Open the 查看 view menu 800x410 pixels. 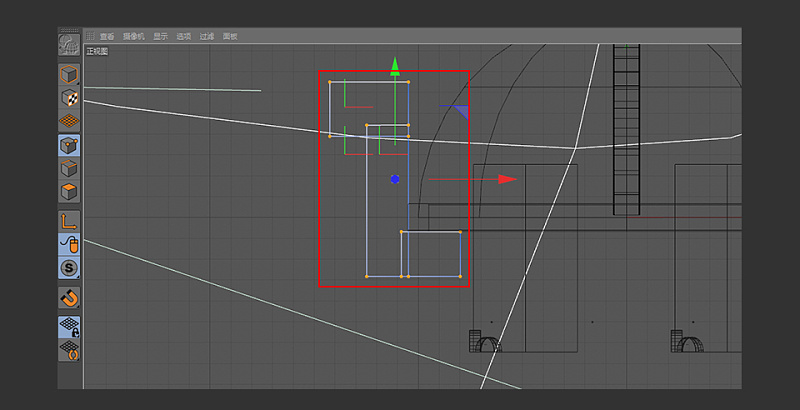107,36
